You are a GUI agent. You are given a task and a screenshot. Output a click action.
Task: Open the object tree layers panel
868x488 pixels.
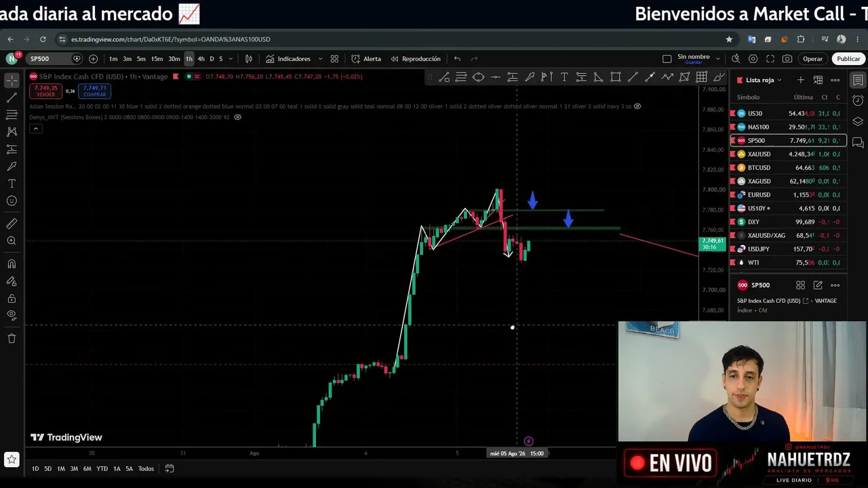858,121
